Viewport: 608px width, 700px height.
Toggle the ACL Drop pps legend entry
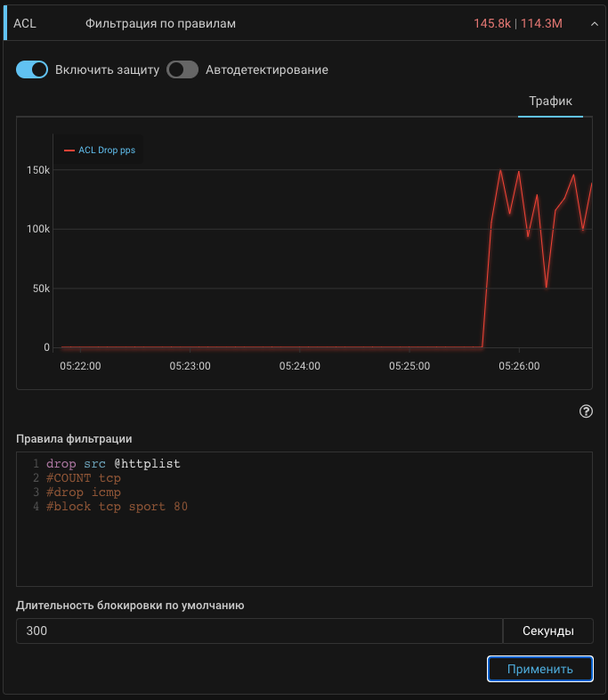click(104, 151)
